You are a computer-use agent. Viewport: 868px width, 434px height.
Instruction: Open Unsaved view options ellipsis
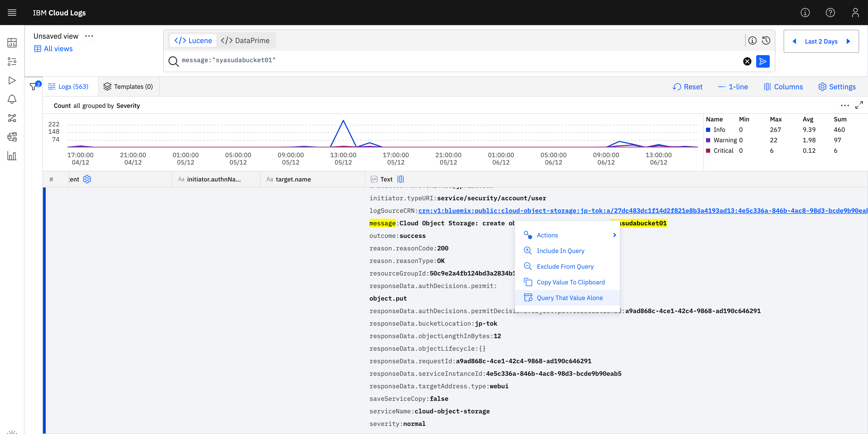pos(89,36)
